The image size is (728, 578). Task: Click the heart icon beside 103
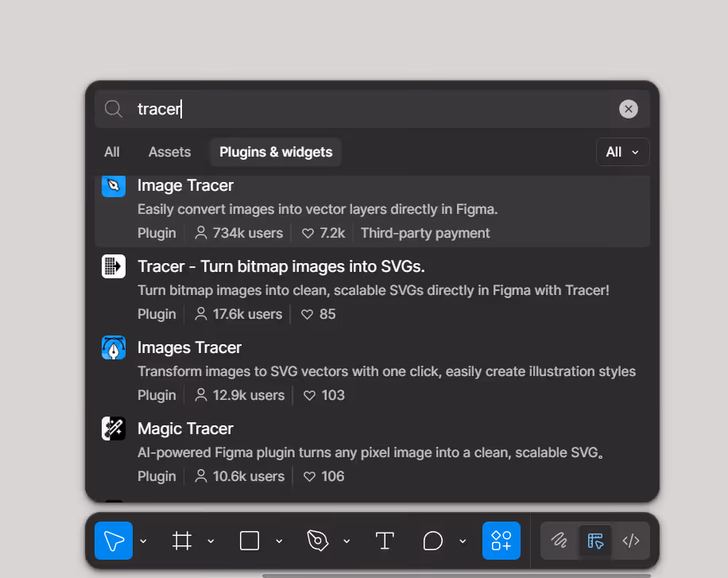click(309, 395)
